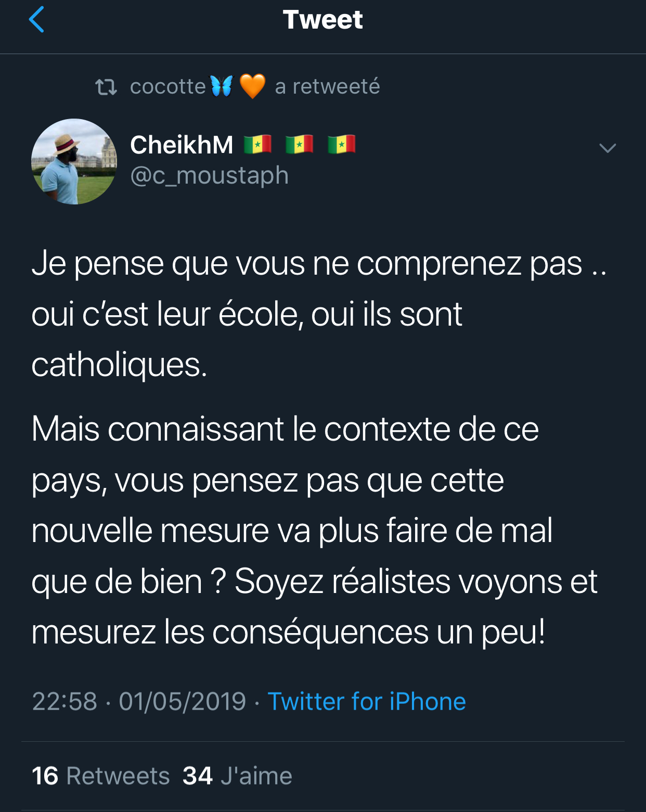The width and height of the screenshot is (646, 812).
Task: Tap the "a retweeté" label
Action: click(327, 86)
